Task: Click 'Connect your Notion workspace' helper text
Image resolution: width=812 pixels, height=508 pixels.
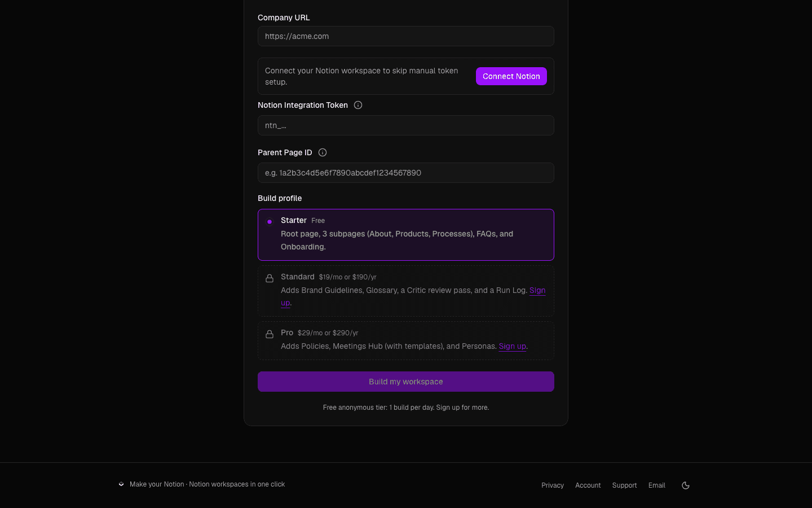Action: pos(361,76)
